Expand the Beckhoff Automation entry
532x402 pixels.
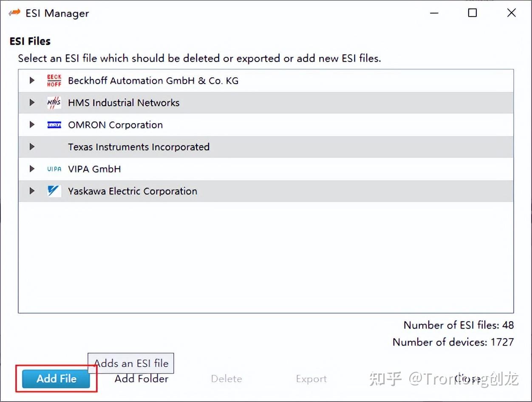pyautogui.click(x=32, y=80)
